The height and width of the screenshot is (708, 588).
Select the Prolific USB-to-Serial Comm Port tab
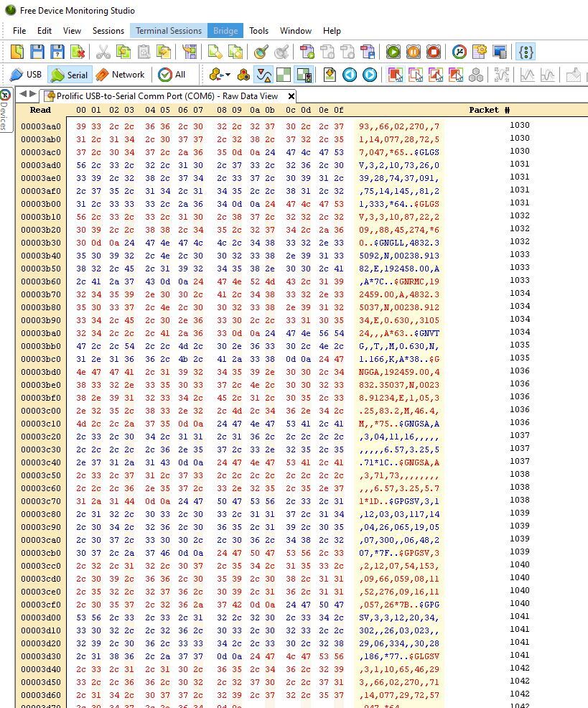coord(167,96)
